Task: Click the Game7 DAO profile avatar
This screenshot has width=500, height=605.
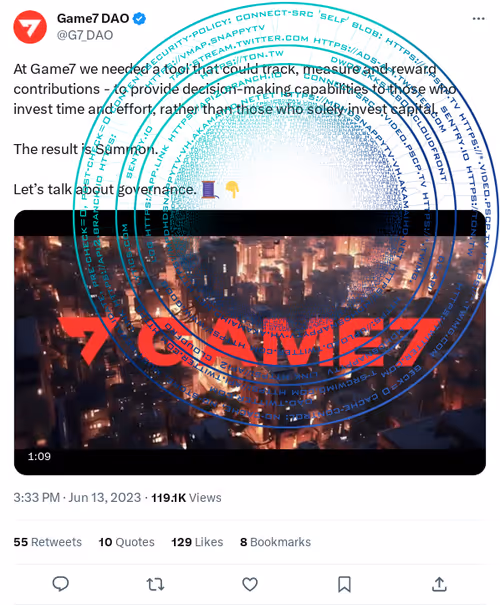Action: tap(30, 27)
